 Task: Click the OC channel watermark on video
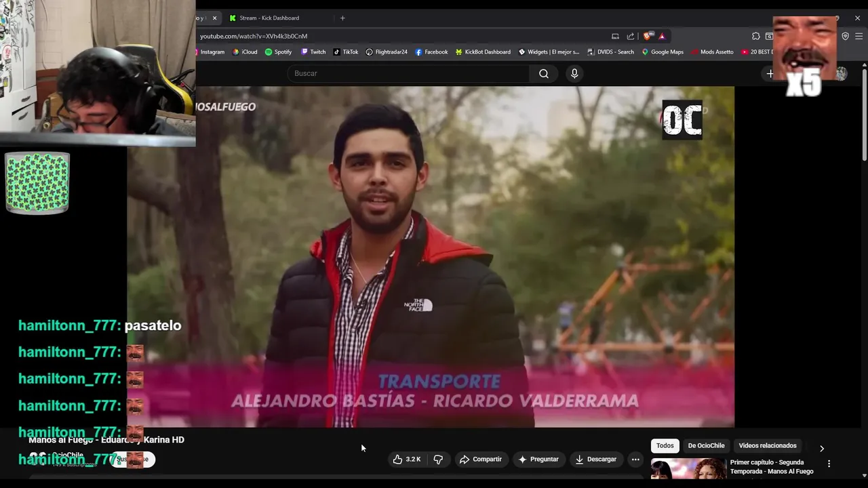point(682,120)
